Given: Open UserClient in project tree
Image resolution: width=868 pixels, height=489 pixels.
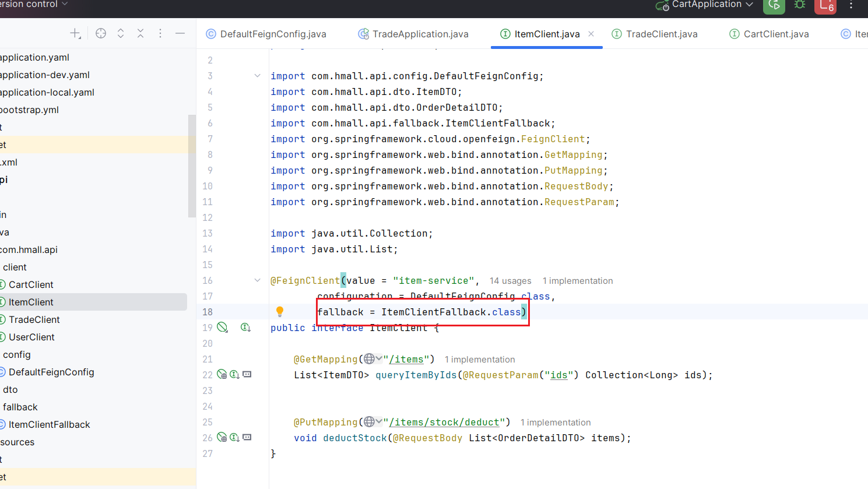Looking at the screenshot, I should click(27, 337).
